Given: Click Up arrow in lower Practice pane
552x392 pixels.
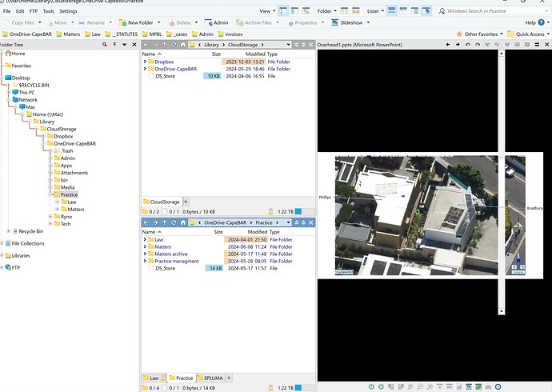Looking at the screenshot, I should pos(165,222).
